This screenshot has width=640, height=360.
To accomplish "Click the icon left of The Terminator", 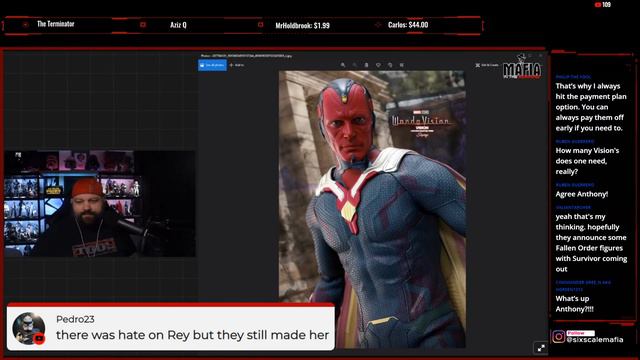I will pyautogui.click(x=25, y=24).
